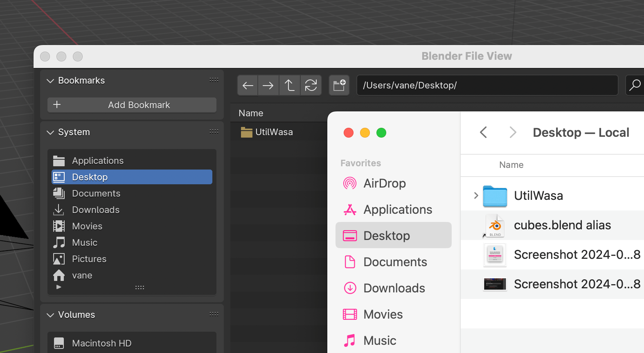Select Desktop in Finder sidebar
Screen dimensions: 644x353
tap(393, 235)
